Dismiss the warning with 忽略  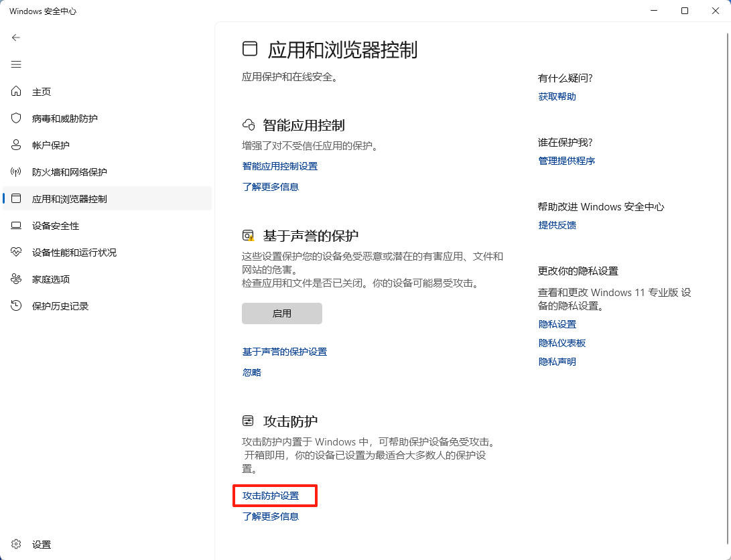click(x=251, y=372)
